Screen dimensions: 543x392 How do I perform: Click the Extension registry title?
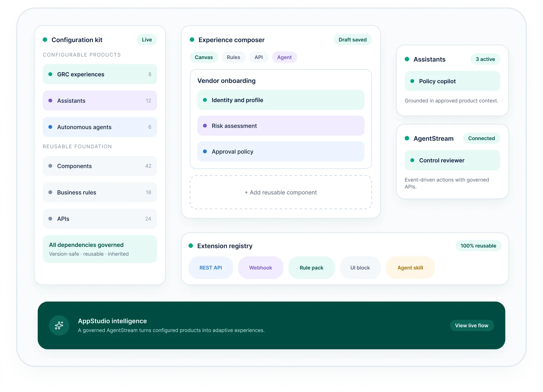pyautogui.click(x=225, y=246)
